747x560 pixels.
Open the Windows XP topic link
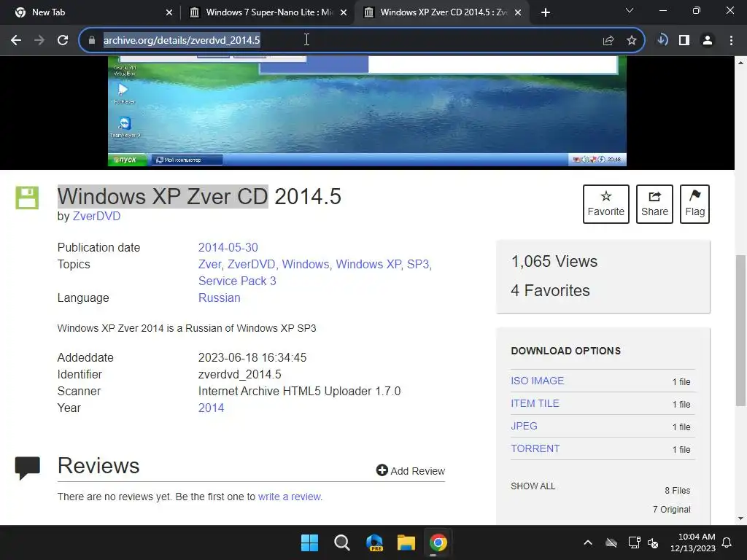368,264
